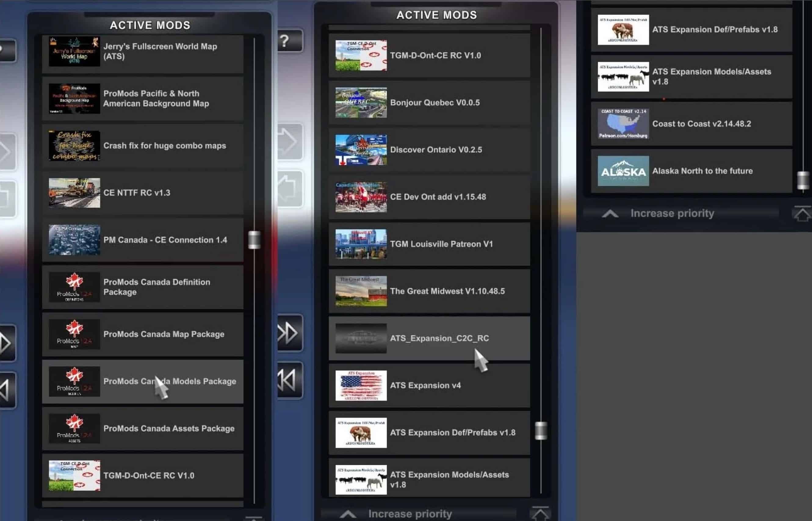Click the left panel scrollbar handle
The image size is (812, 521).
click(x=254, y=240)
